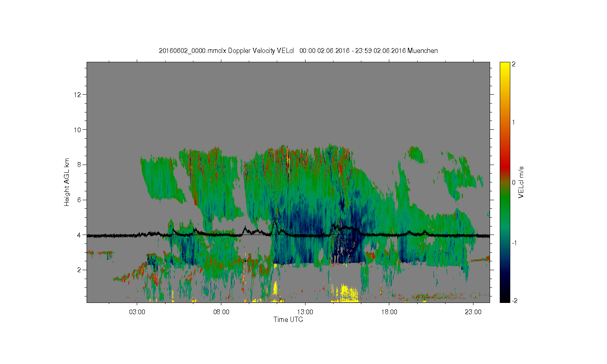
Task: Click the colorbar value 1 label
Action: point(514,122)
